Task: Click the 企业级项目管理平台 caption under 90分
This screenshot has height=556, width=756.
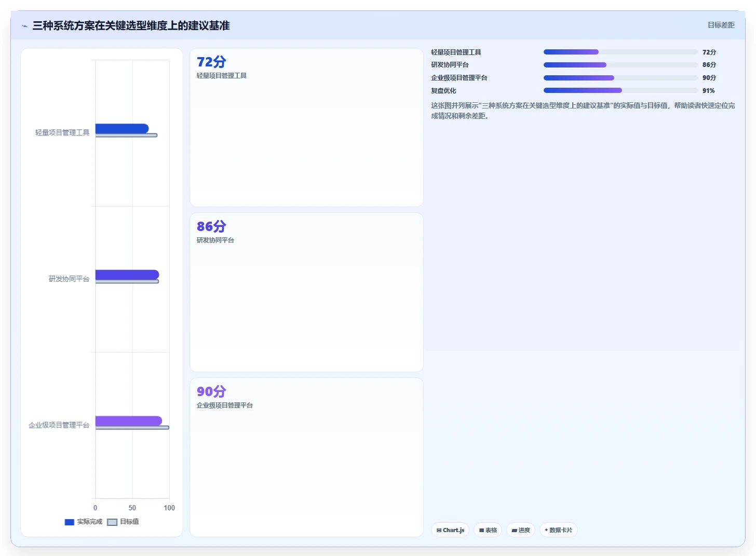Action: [225, 405]
